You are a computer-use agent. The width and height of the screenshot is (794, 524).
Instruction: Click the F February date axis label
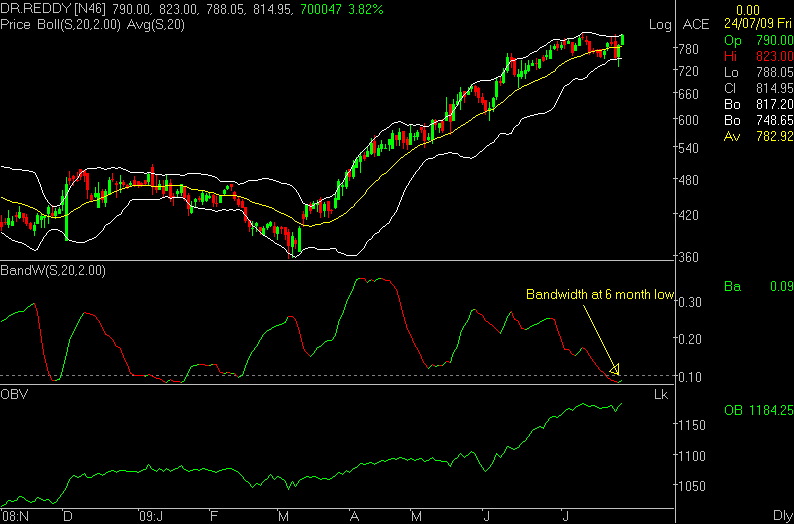214,517
